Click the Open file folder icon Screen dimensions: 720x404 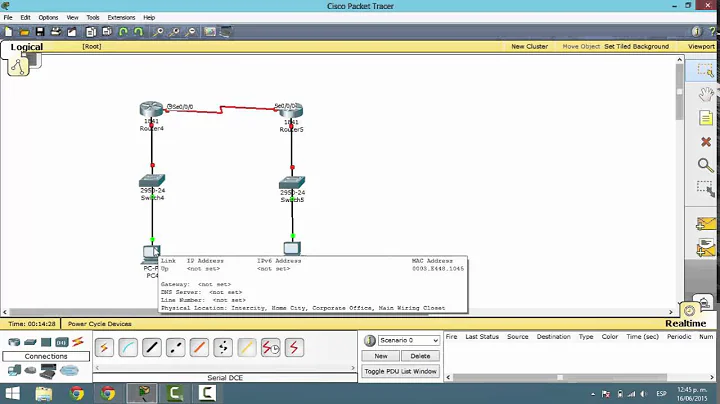tap(24, 32)
